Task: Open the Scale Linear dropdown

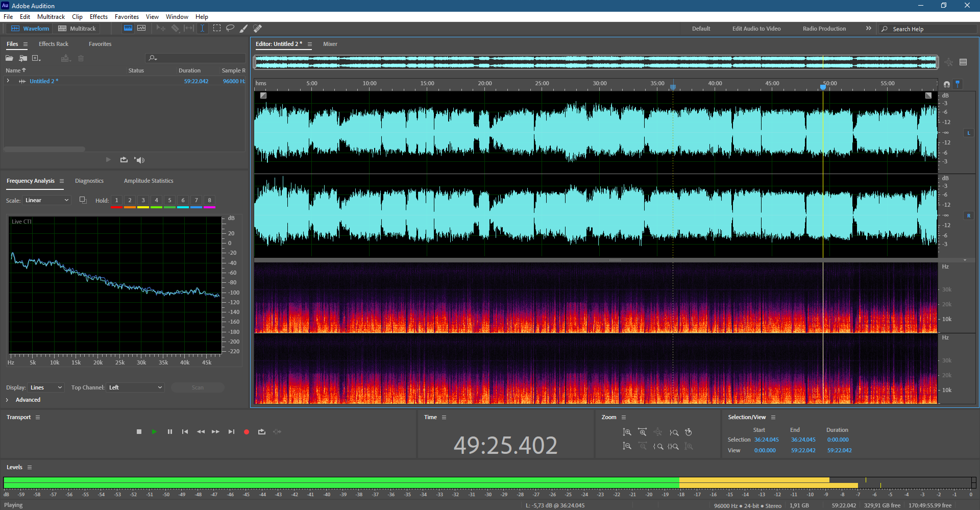Action: click(46, 200)
